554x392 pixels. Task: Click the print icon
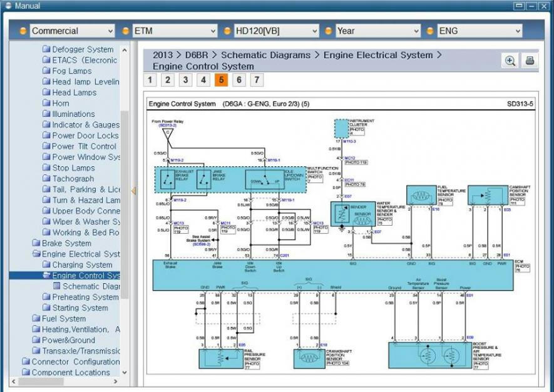pos(530,61)
